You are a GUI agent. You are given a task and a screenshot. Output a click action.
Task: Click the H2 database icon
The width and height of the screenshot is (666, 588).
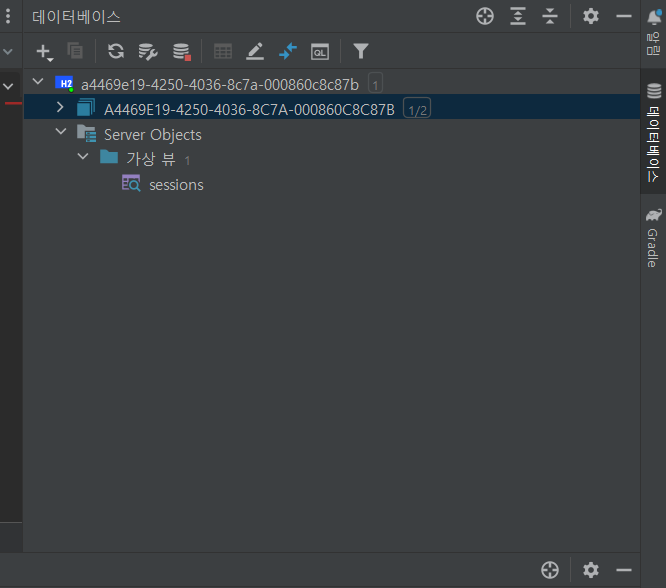click(x=64, y=83)
